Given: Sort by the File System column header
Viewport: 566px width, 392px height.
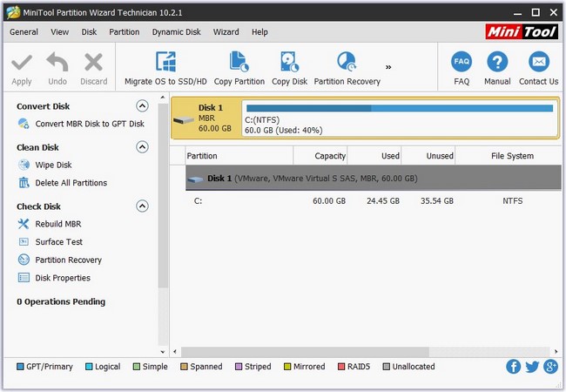Looking at the screenshot, I should tap(509, 156).
